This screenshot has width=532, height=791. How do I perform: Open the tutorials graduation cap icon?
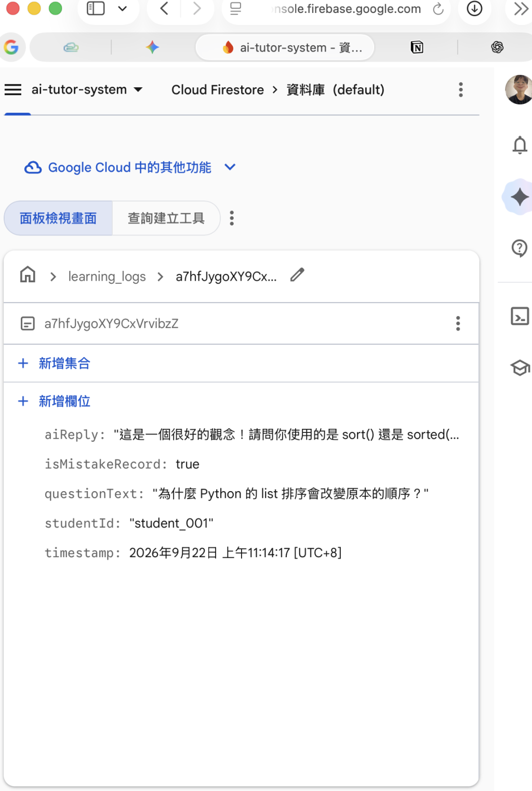(x=520, y=368)
